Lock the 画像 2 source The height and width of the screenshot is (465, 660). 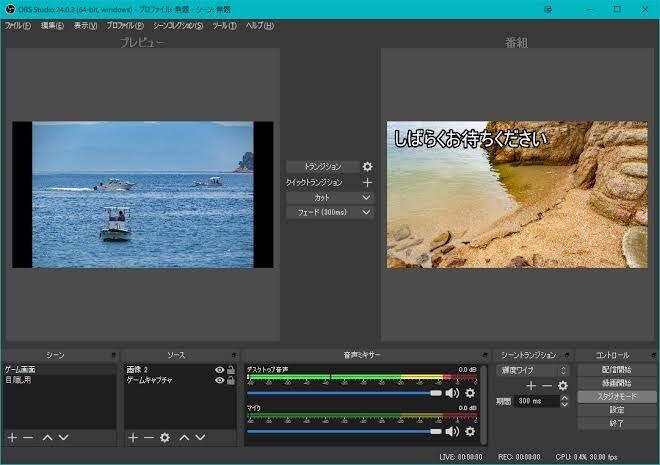coord(231,370)
